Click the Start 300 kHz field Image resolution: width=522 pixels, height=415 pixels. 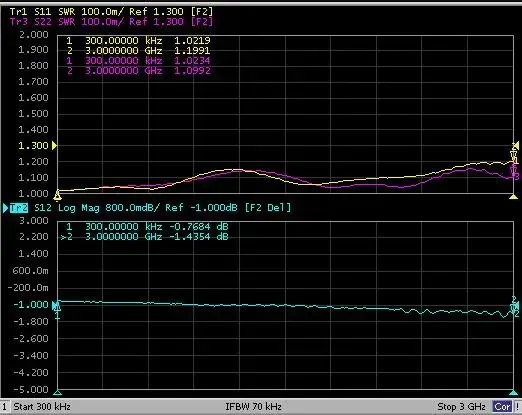(42, 407)
